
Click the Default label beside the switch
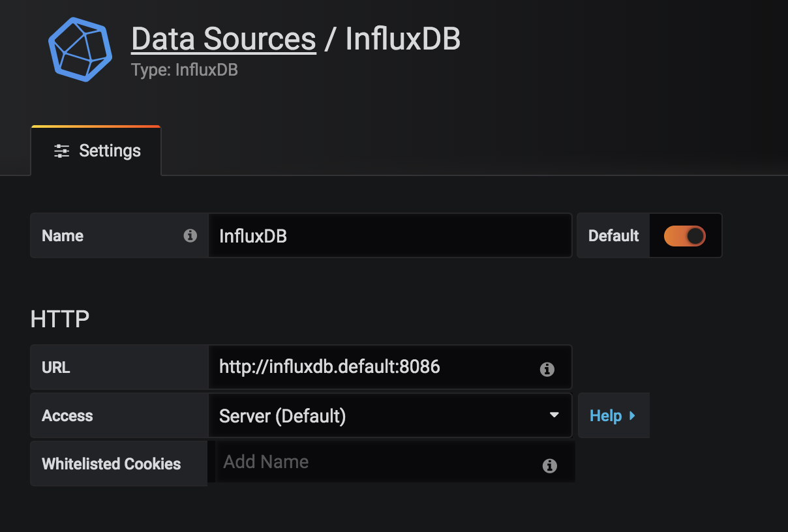613,235
